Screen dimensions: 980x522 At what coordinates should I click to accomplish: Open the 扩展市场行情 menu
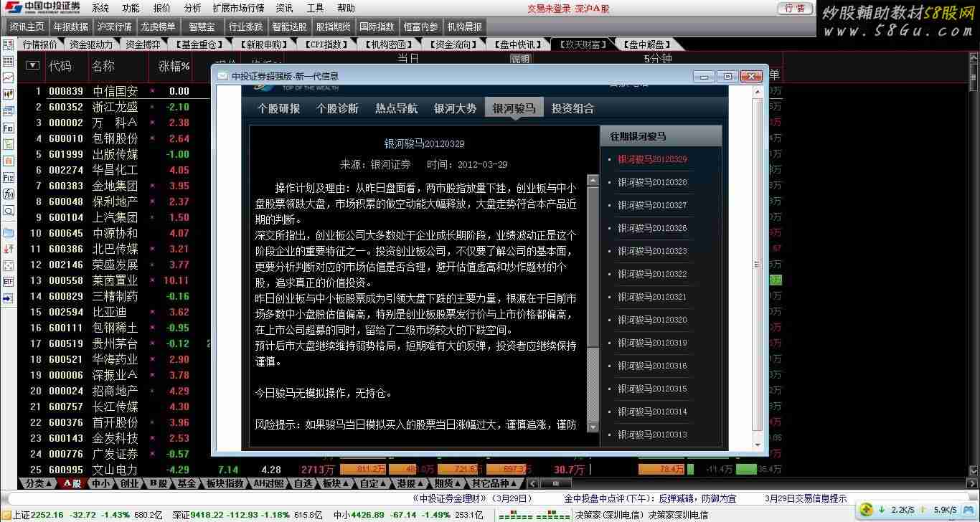click(238, 9)
